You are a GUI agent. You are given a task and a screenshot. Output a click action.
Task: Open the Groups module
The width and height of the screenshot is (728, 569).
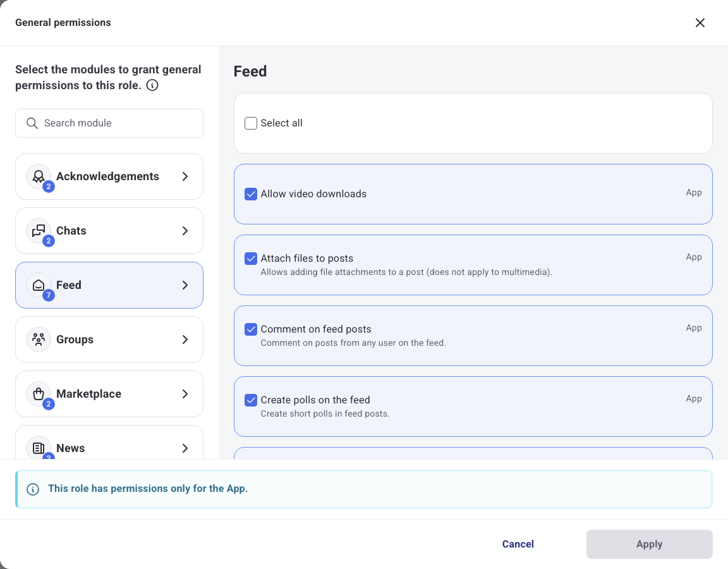[109, 340]
